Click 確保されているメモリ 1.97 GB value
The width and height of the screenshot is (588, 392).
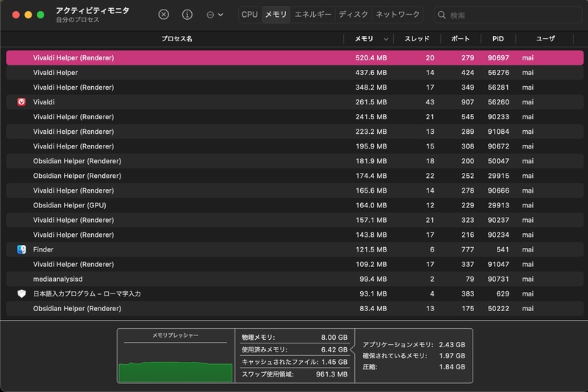click(x=452, y=356)
